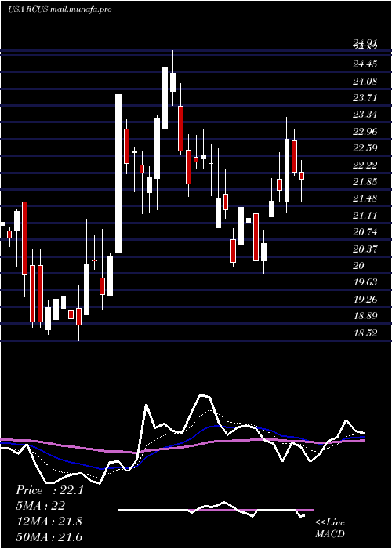Click the '<<Live MACD' label
This screenshot has width=392, height=549.
(330, 528)
